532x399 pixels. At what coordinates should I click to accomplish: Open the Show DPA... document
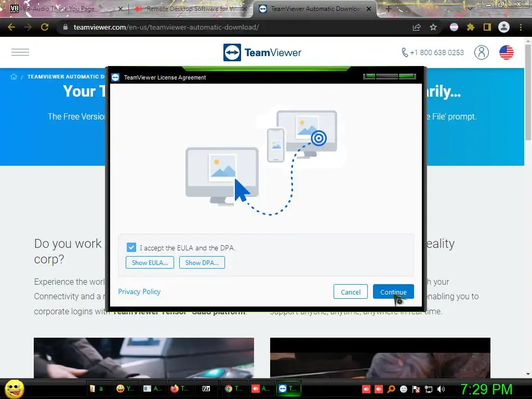[202, 262]
